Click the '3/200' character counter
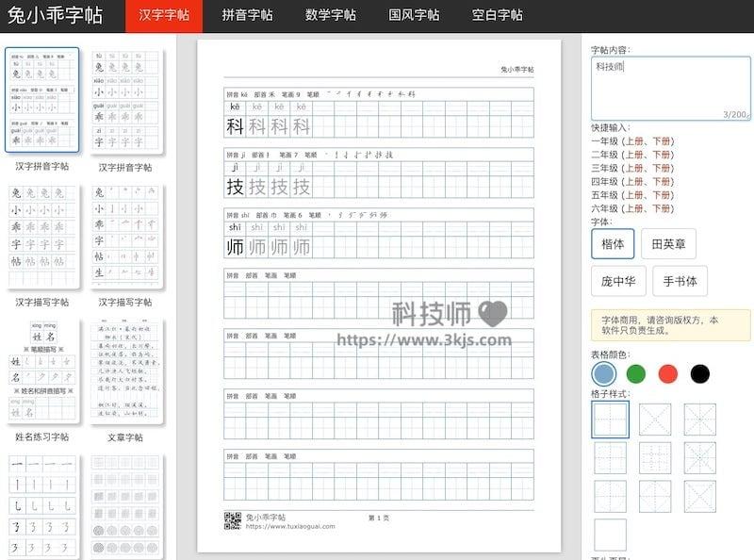The image size is (754, 560). click(735, 114)
